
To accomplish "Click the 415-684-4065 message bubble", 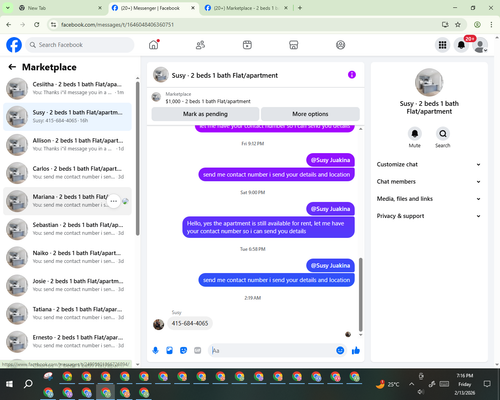I will 190,323.
